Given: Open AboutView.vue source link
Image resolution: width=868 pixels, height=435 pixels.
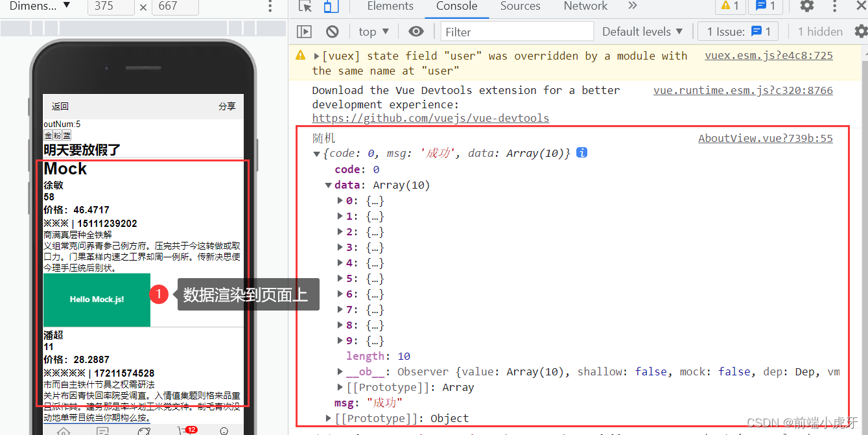Looking at the screenshot, I should (x=766, y=138).
